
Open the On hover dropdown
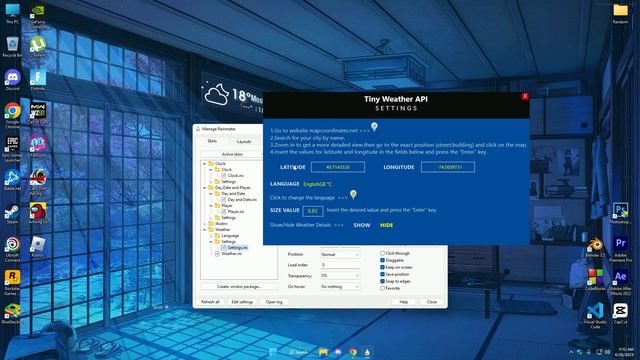point(340,287)
